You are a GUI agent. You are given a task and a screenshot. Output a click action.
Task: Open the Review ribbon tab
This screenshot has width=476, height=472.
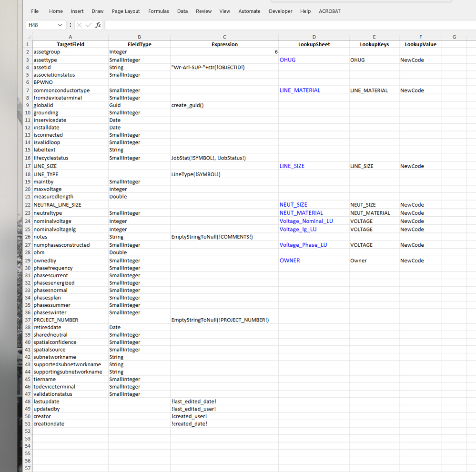pyautogui.click(x=203, y=11)
